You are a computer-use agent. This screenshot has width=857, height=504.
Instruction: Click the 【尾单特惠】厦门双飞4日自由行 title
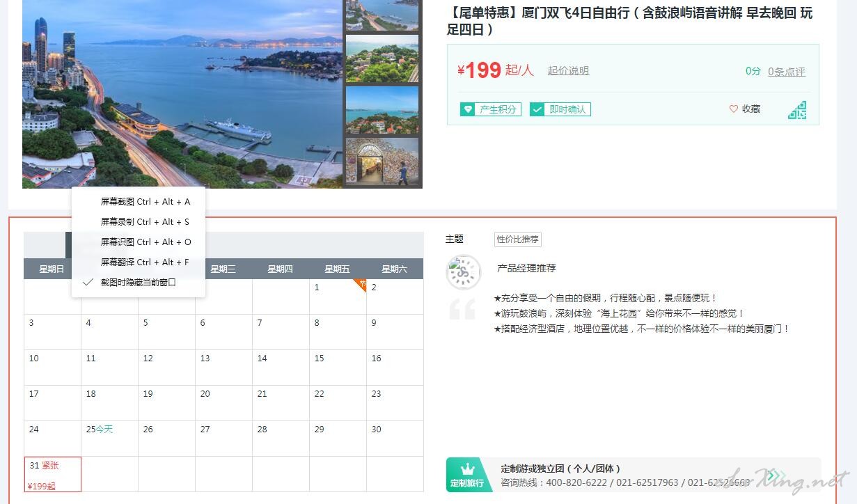coord(629,21)
